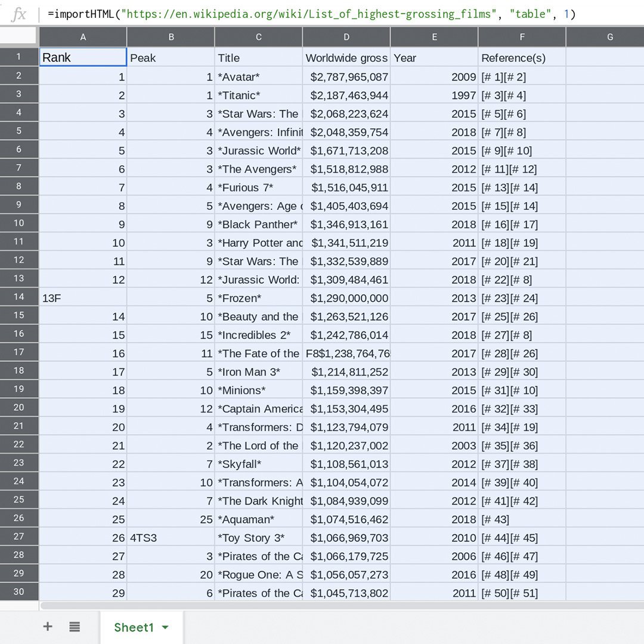Select the *Frozen* title cell

point(259,298)
